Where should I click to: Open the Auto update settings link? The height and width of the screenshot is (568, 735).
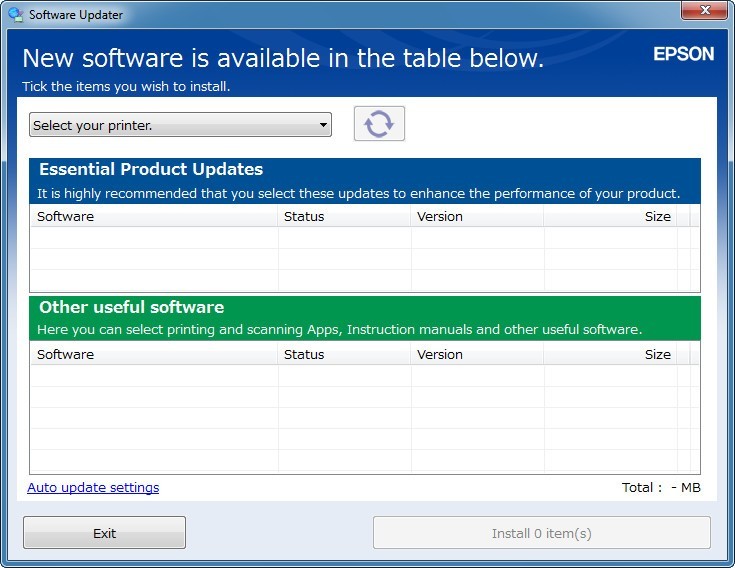click(x=93, y=488)
